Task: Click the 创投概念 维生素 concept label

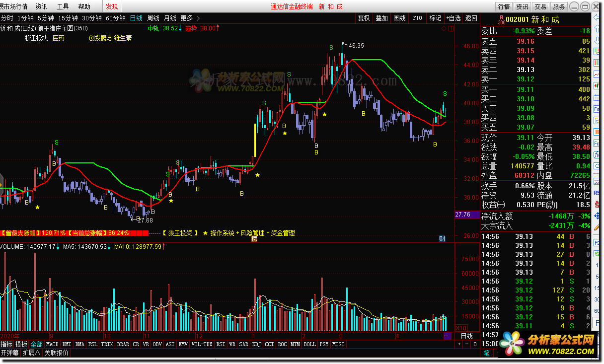Action: [x=110, y=38]
